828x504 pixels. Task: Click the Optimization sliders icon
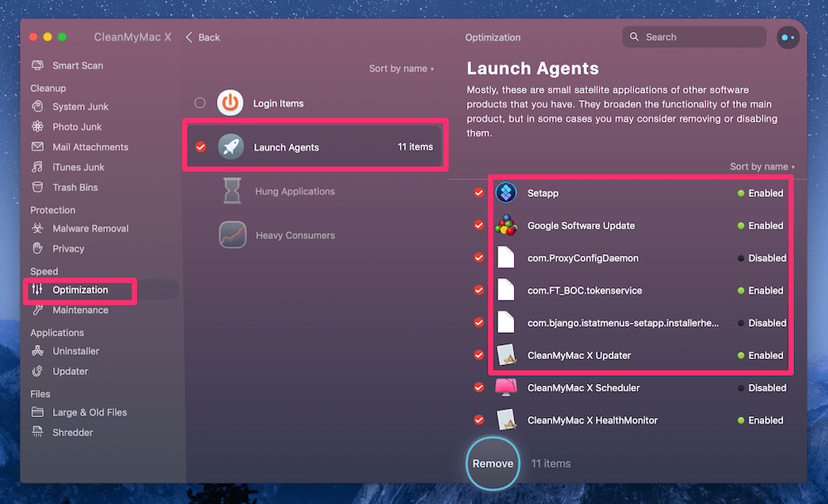(37, 289)
